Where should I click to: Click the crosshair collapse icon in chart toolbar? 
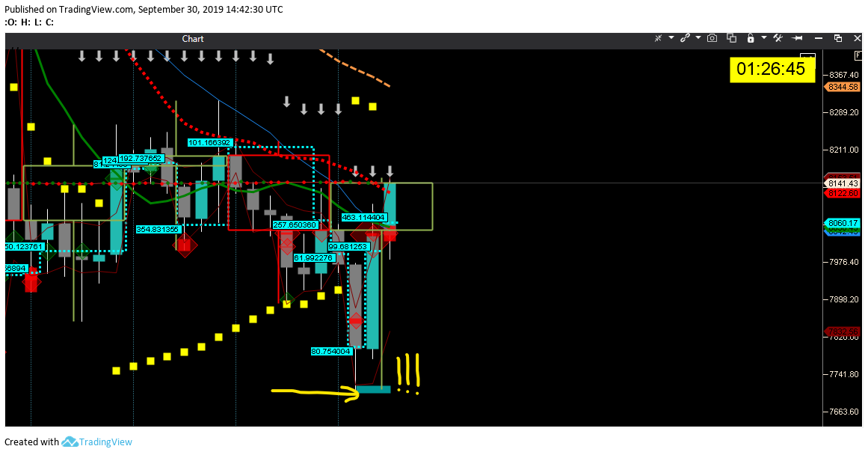click(x=658, y=38)
